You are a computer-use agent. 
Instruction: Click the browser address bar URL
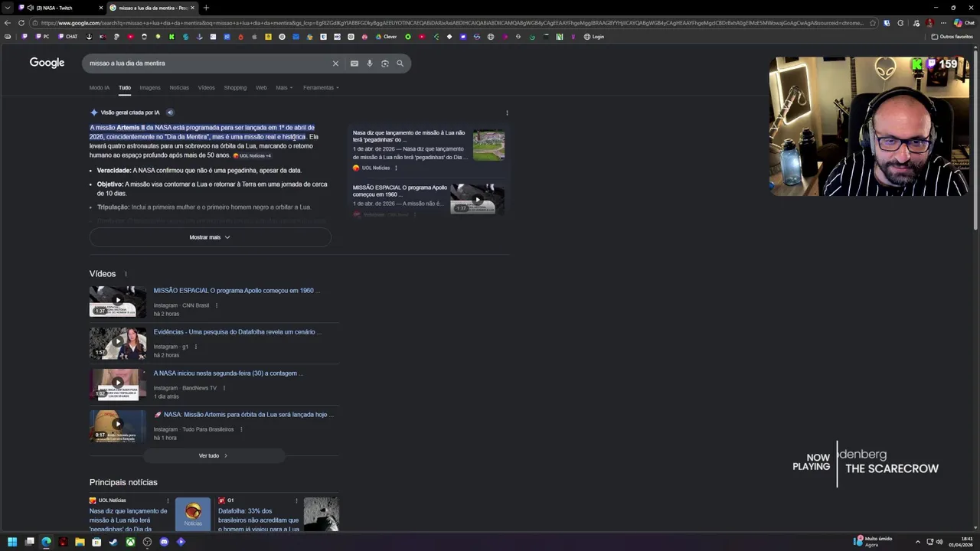tap(452, 23)
